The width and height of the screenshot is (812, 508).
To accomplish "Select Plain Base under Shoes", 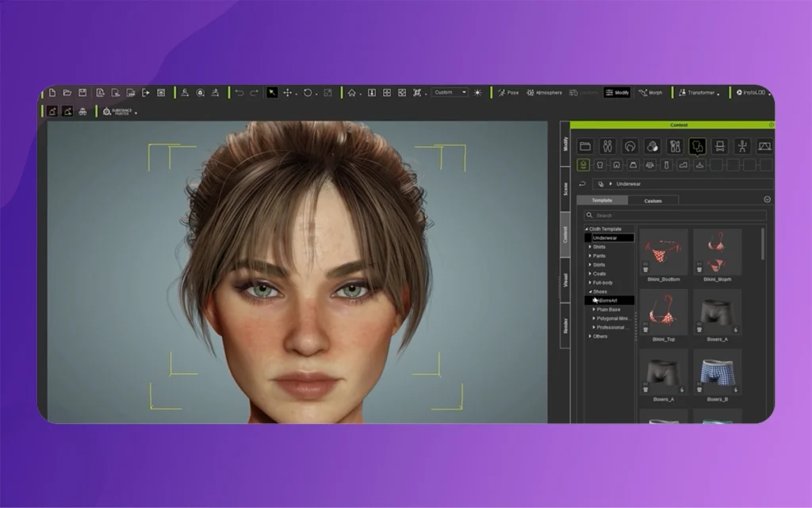I will coord(608,310).
